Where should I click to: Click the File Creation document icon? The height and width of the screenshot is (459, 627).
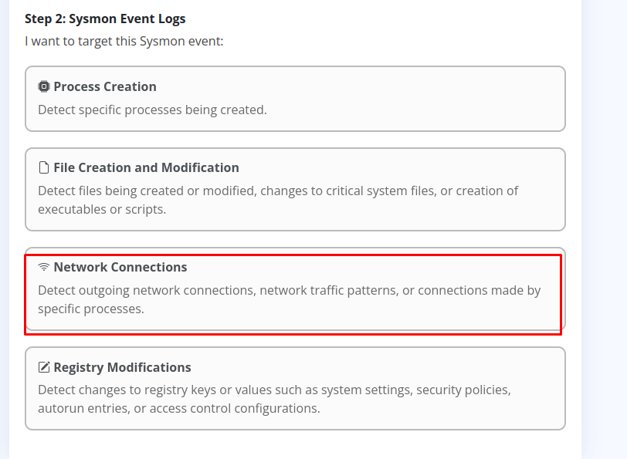[x=44, y=168]
